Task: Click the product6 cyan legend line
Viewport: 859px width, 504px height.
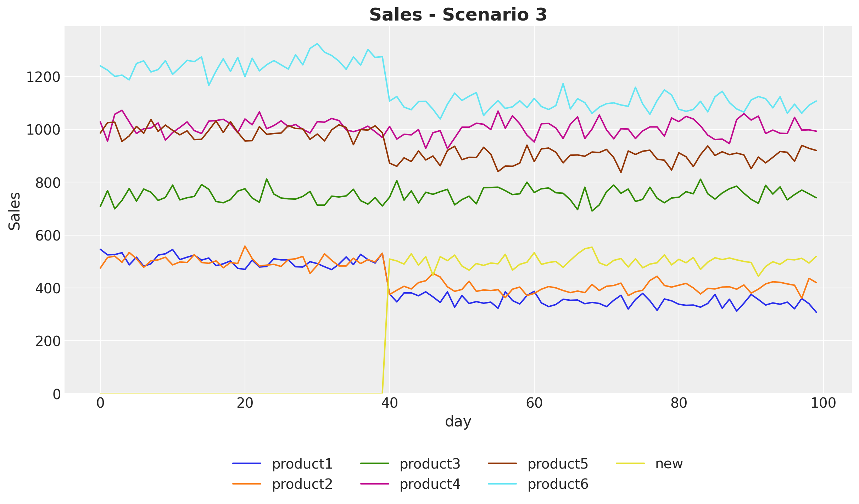Action: coord(502,484)
